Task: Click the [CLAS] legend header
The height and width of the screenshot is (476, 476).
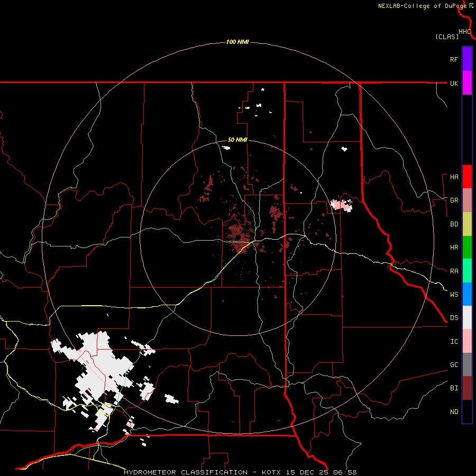Action: pos(447,37)
